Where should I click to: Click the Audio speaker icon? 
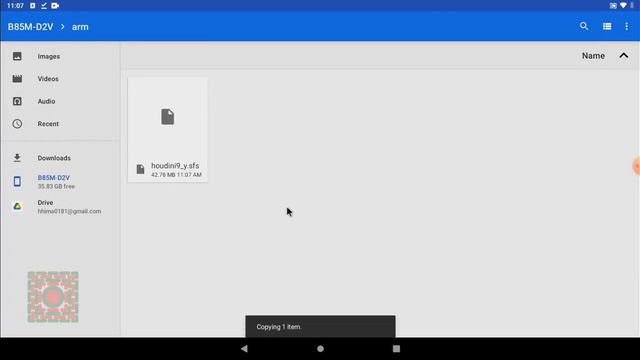tap(17, 101)
